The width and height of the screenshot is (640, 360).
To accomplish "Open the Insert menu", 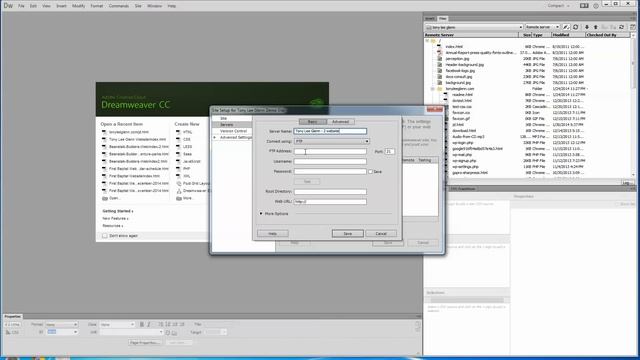I will 61,6.
